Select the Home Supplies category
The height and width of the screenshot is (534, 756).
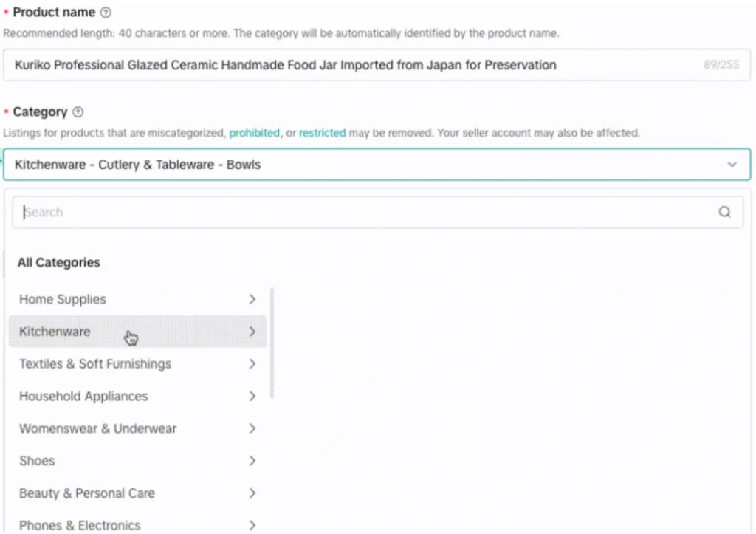[63, 299]
